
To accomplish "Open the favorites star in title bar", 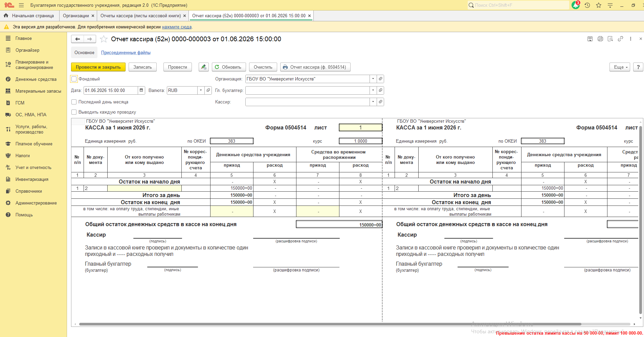I will (x=599, y=5).
